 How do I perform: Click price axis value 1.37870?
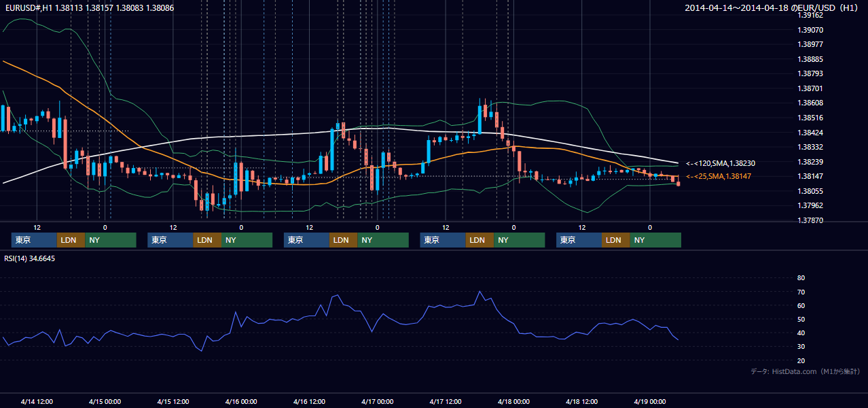pyautogui.click(x=810, y=220)
